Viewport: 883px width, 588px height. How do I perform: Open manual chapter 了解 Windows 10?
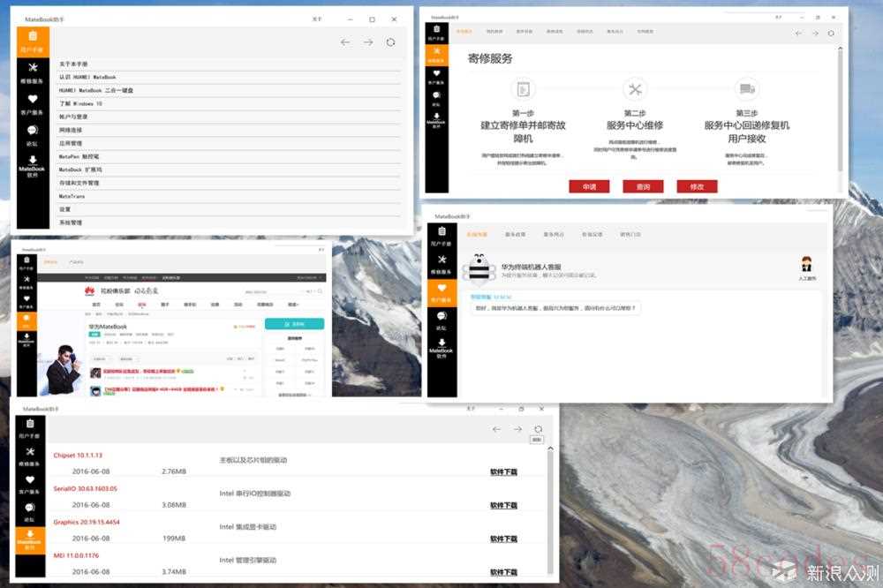pyautogui.click(x=230, y=103)
